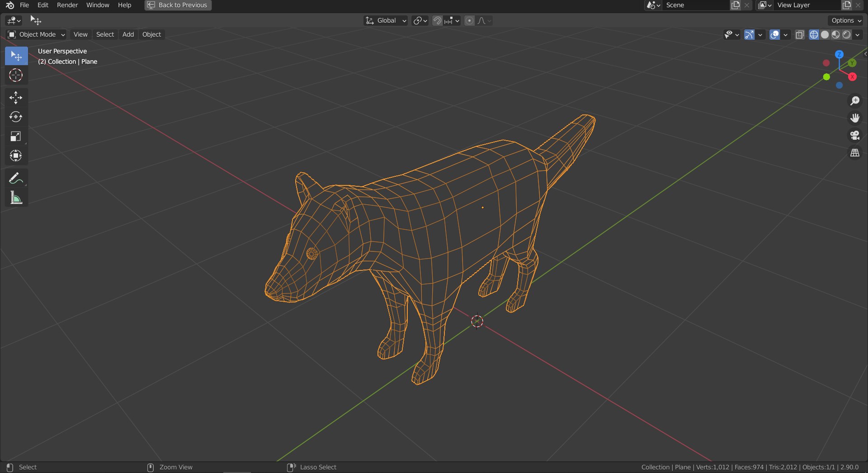The height and width of the screenshot is (473, 868).
Task: Open the pivot point dropdown
Action: tap(420, 20)
